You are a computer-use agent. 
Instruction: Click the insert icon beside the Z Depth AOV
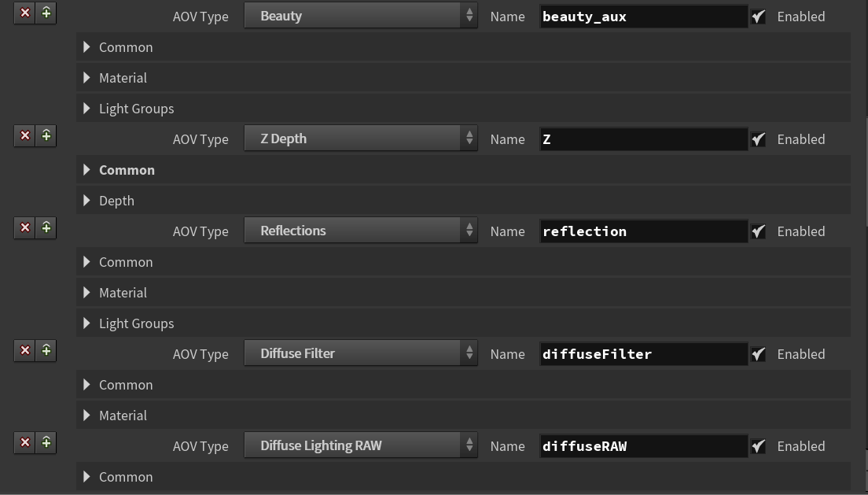[x=46, y=136]
